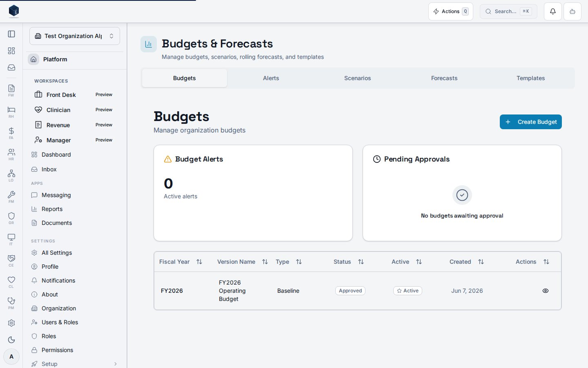Click the FY2026 Operating Budget name
The image size is (588, 368).
pyautogui.click(x=232, y=291)
